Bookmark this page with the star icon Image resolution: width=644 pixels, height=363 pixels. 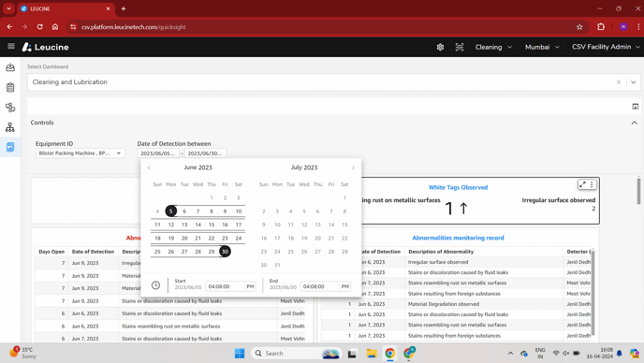[579, 27]
